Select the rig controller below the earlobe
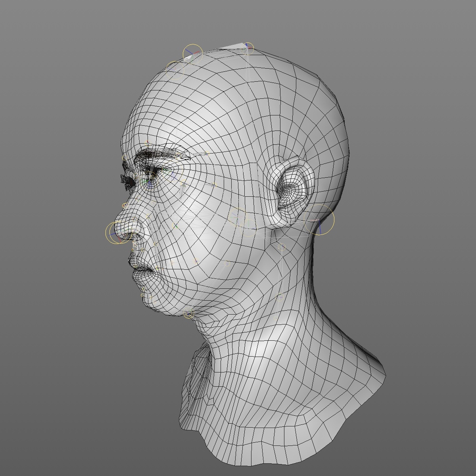Screen dimensions: 476x476 tap(282, 247)
